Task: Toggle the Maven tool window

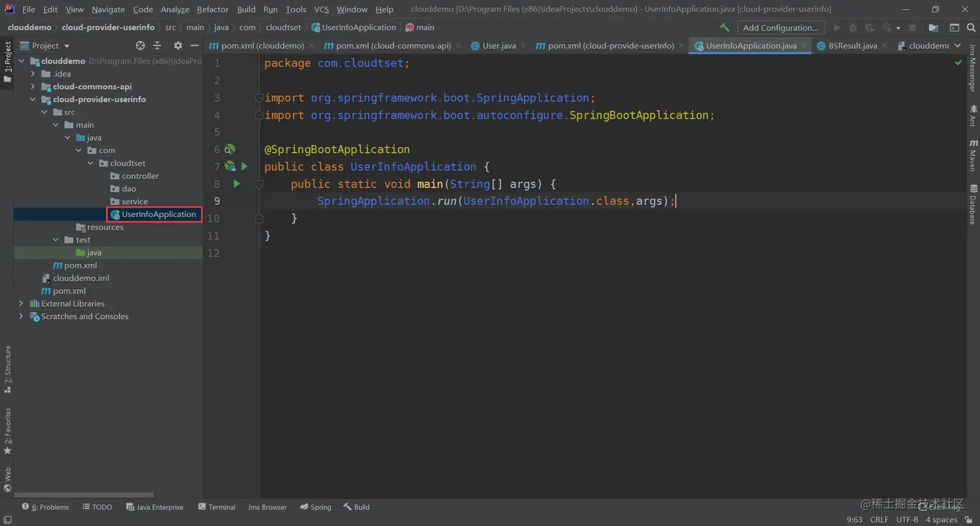Action: pos(972,155)
